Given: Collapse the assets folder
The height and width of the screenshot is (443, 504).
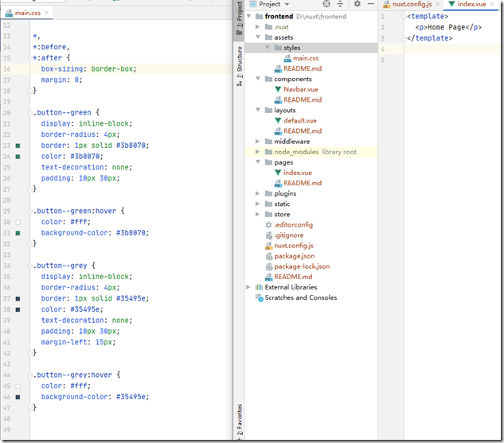Looking at the screenshot, I should click(x=258, y=37).
